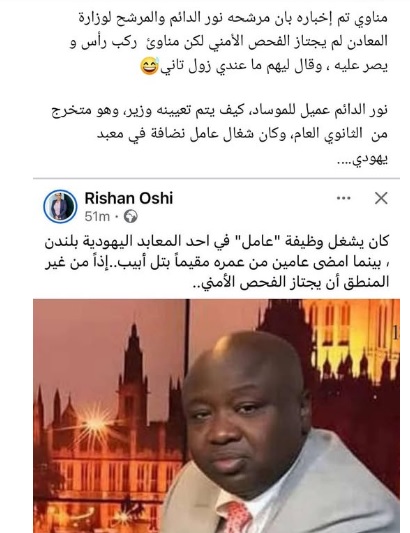Click the first line of Rishan Oshi's post text

(x=216, y=242)
